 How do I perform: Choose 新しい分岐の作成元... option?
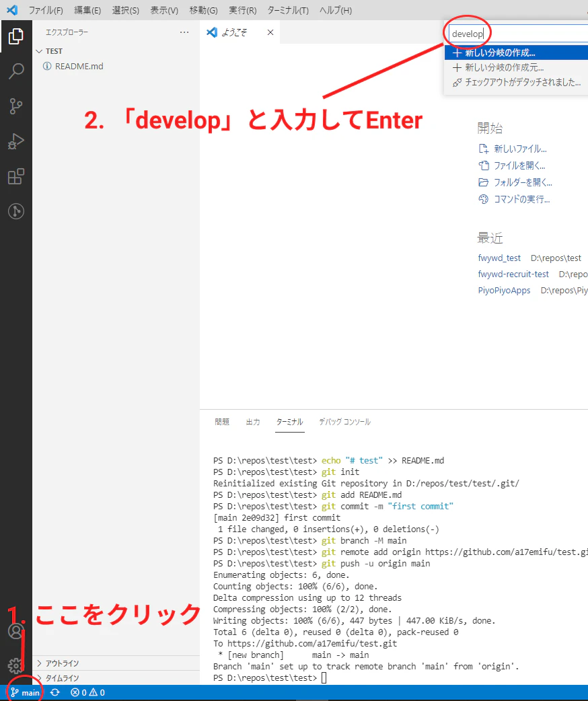click(x=516, y=67)
